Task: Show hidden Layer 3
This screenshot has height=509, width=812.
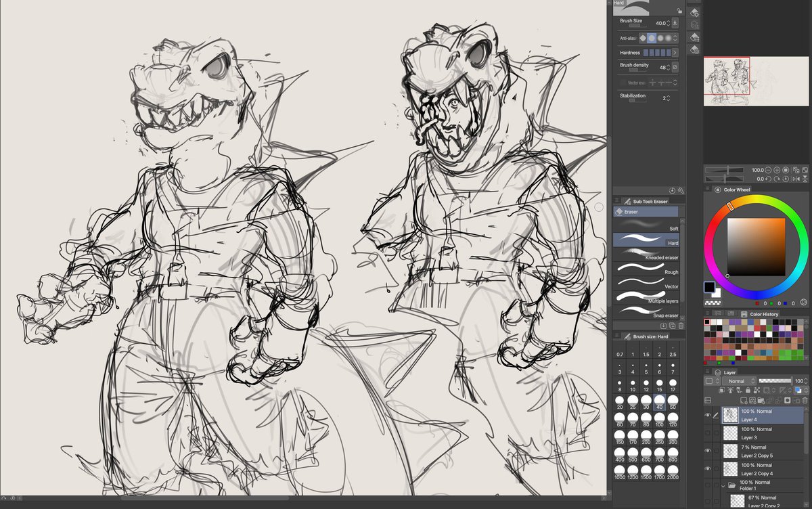Action: pos(708,433)
